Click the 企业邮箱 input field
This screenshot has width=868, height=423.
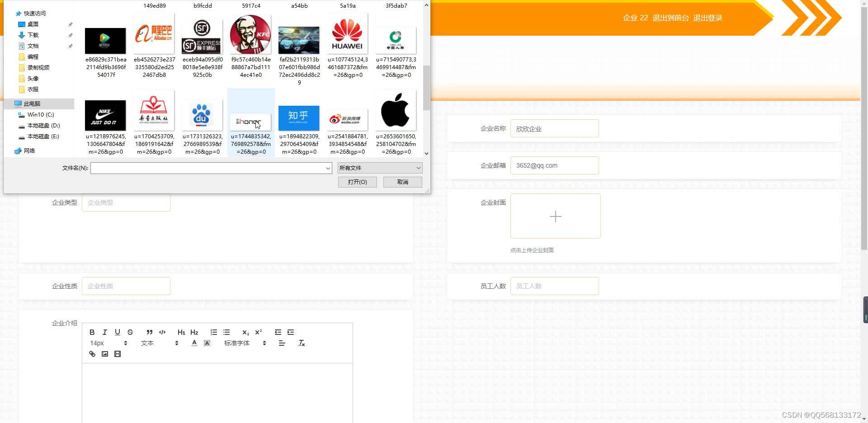click(554, 165)
